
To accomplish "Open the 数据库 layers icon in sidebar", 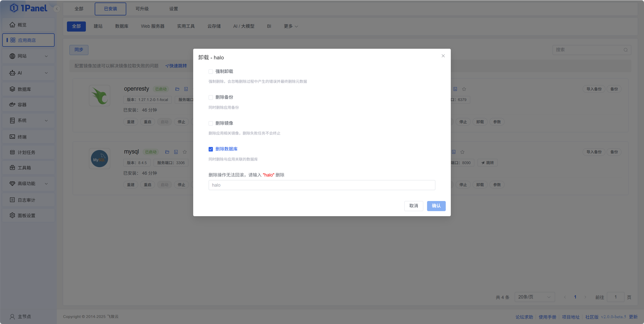I will coord(12,89).
